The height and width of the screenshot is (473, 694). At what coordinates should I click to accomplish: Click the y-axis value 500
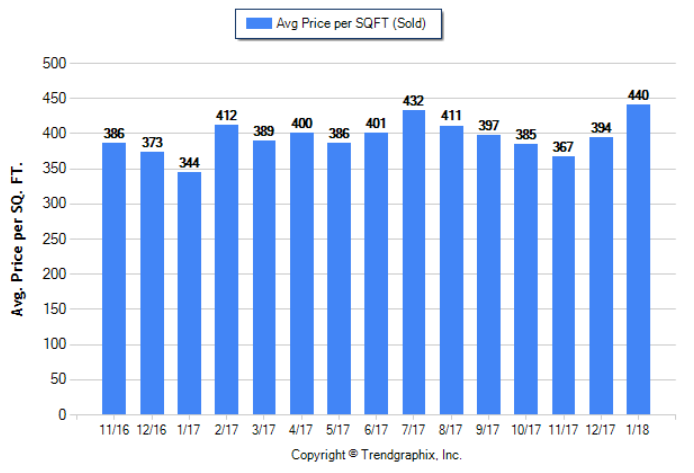click(x=54, y=63)
